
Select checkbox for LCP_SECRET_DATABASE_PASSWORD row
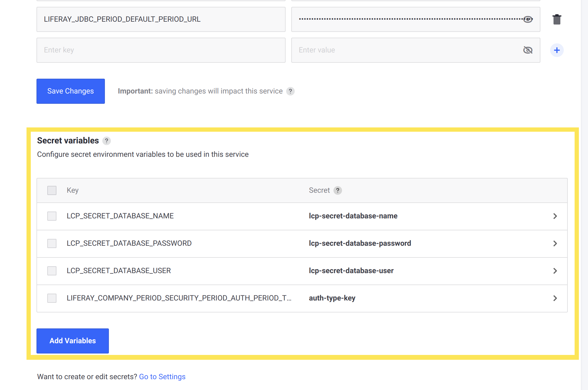tap(52, 243)
